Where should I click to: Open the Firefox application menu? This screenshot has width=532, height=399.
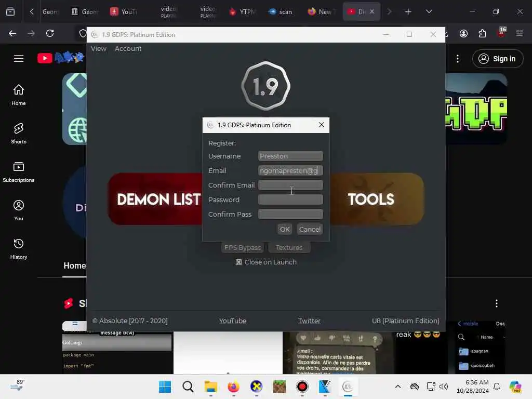pyautogui.click(x=519, y=33)
